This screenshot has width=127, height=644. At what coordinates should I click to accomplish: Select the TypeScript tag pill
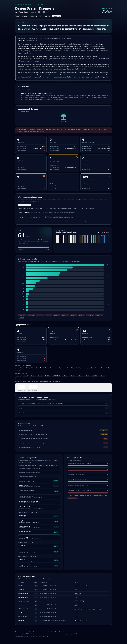click(x=24, y=16)
